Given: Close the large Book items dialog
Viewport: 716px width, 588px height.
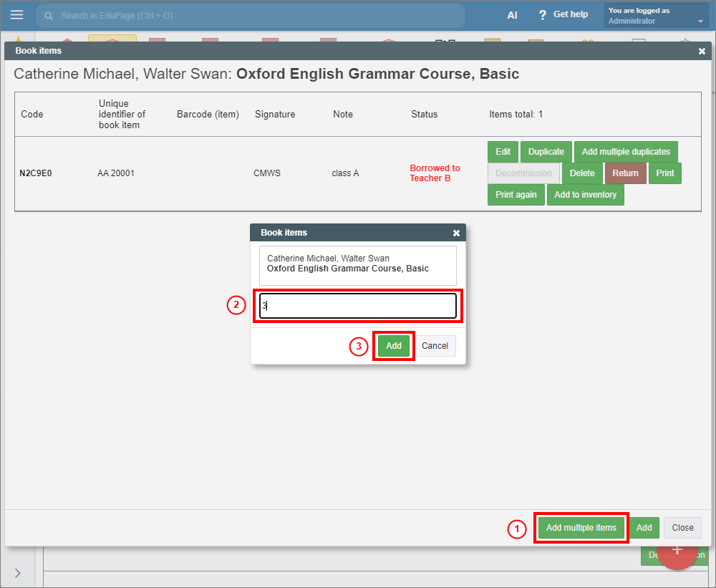Looking at the screenshot, I should 702,51.
